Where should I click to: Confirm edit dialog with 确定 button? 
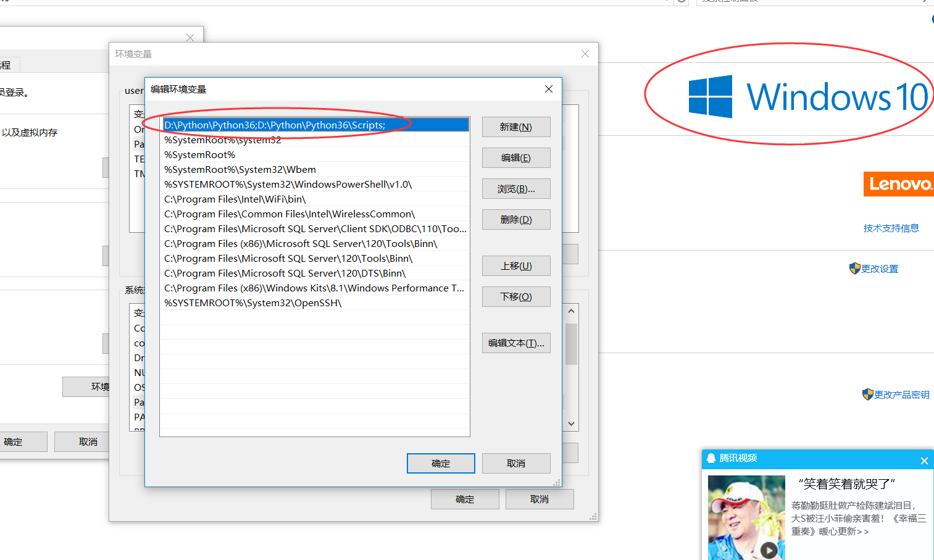[441, 464]
